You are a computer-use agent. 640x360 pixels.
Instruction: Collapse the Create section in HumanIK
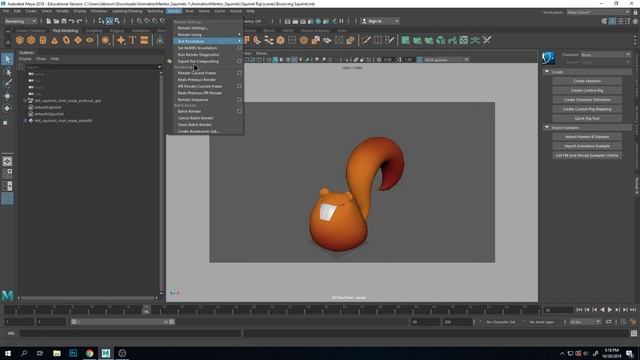pos(547,71)
